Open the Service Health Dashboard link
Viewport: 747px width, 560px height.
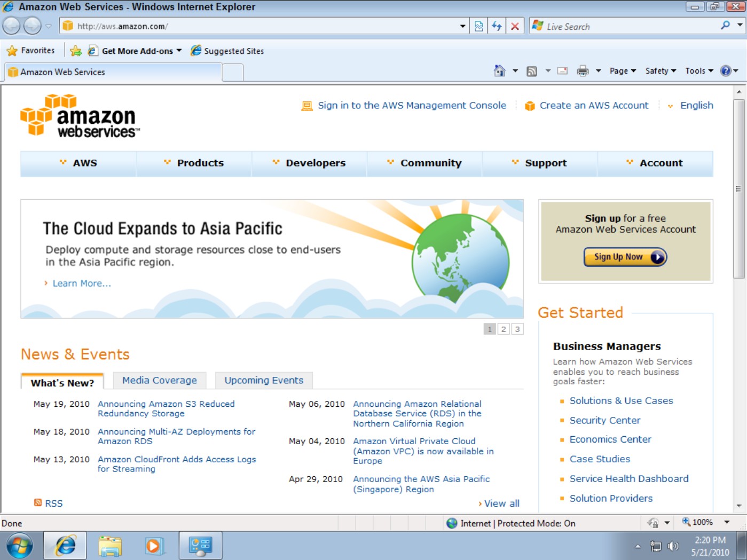click(x=629, y=479)
